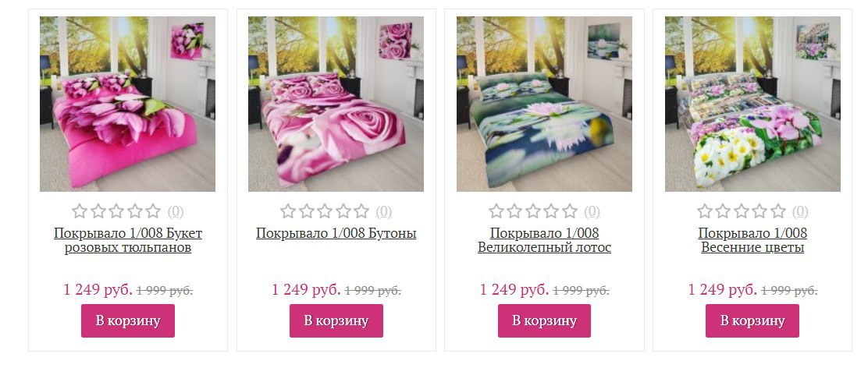The image size is (868, 368).
Task: Add Весенние цветы to cart
Action: (x=752, y=320)
